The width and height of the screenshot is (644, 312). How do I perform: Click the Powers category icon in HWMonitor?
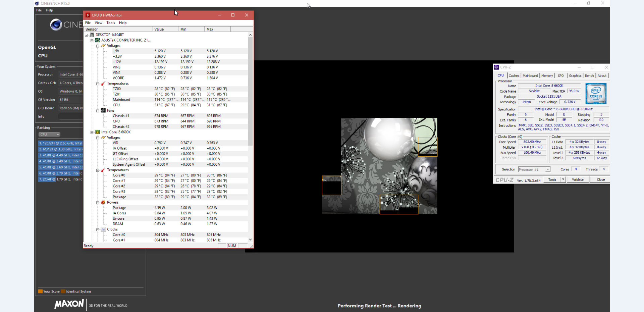[x=103, y=202]
